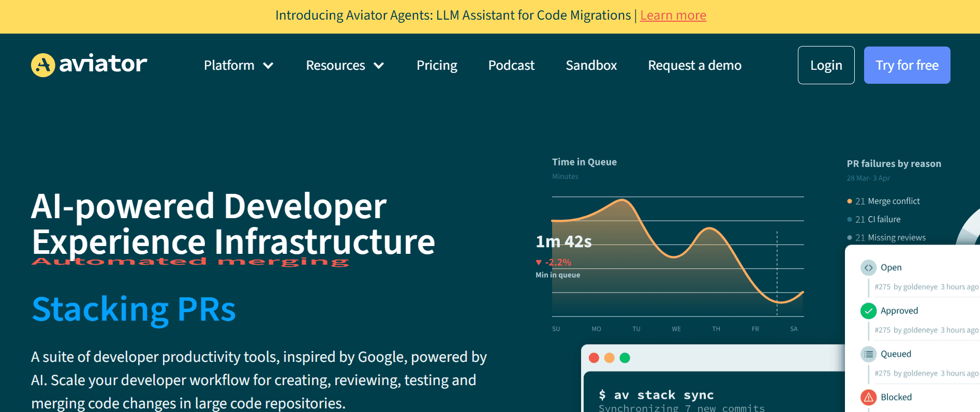Click the 'Stacking PRs' headline
This screenshot has height=412, width=980.
pos(133,310)
